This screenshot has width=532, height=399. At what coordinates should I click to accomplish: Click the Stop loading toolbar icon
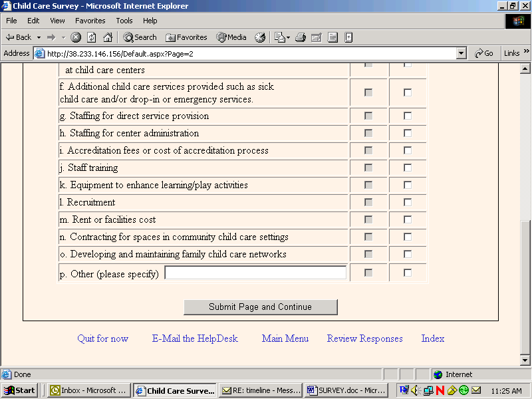point(76,37)
